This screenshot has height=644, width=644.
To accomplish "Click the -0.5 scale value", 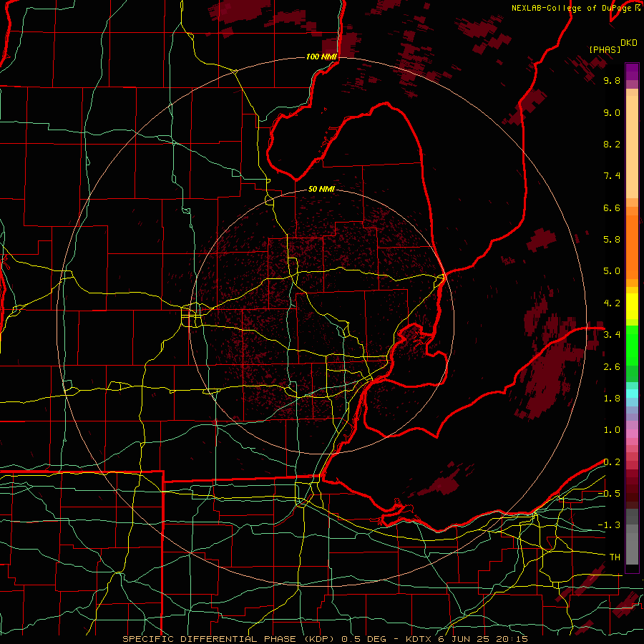I will pyautogui.click(x=609, y=494).
